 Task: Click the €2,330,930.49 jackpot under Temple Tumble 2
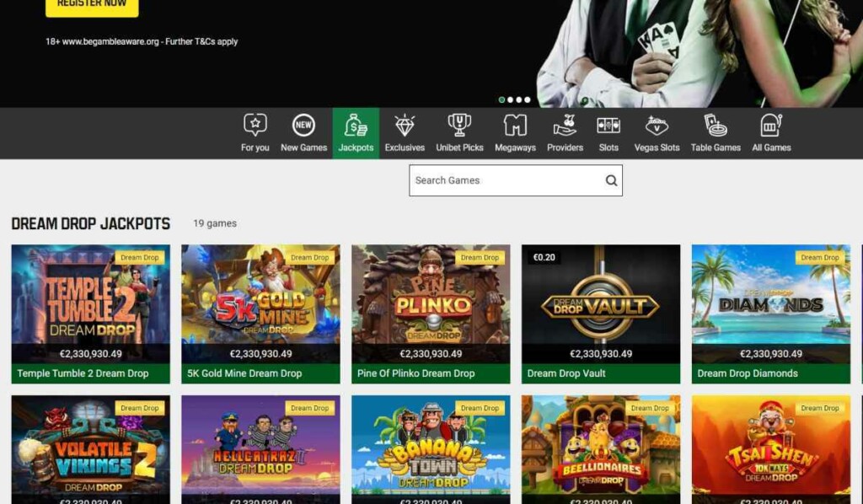[x=91, y=354]
